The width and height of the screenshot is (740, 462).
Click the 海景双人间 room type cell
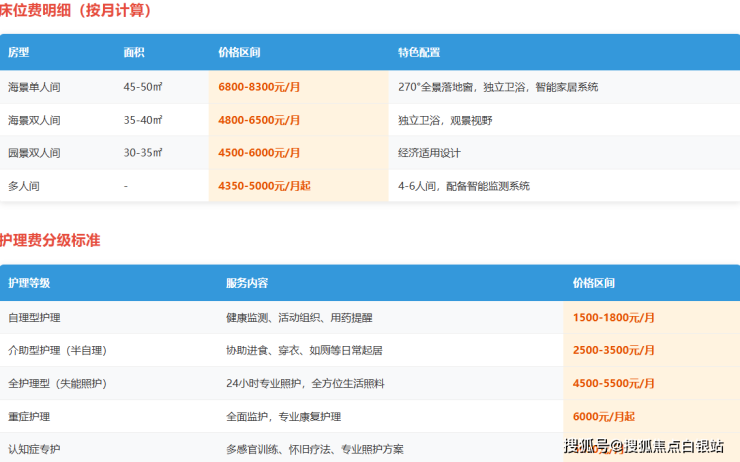[x=34, y=120]
